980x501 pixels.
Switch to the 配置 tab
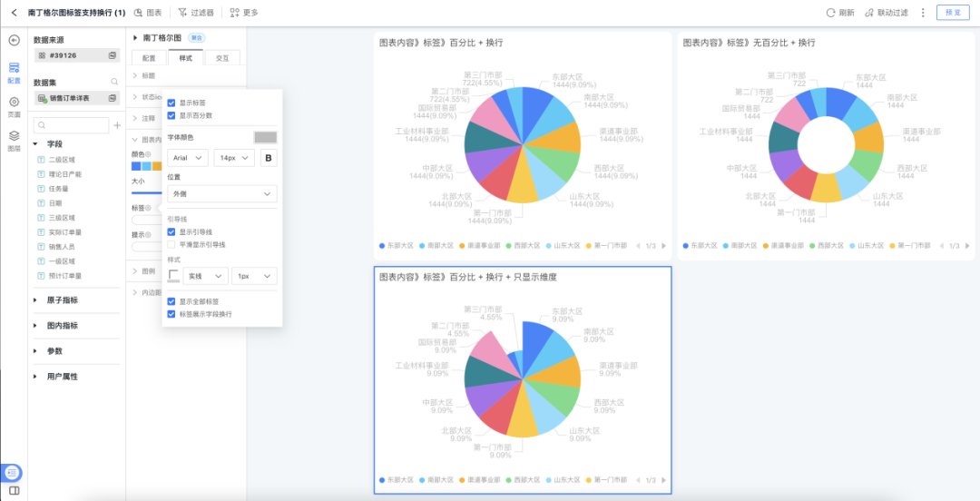[150, 57]
